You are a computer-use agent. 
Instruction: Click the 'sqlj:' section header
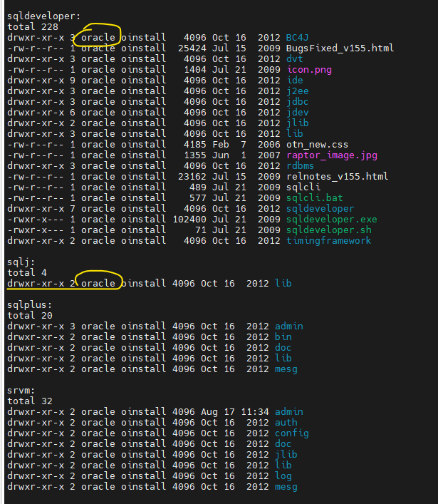point(21,262)
